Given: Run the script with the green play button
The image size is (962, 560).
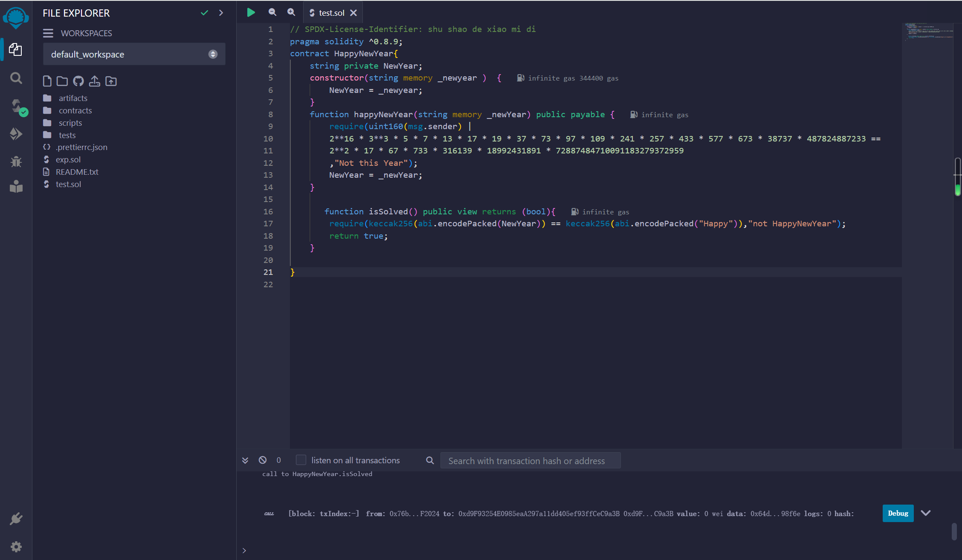Looking at the screenshot, I should pos(251,12).
